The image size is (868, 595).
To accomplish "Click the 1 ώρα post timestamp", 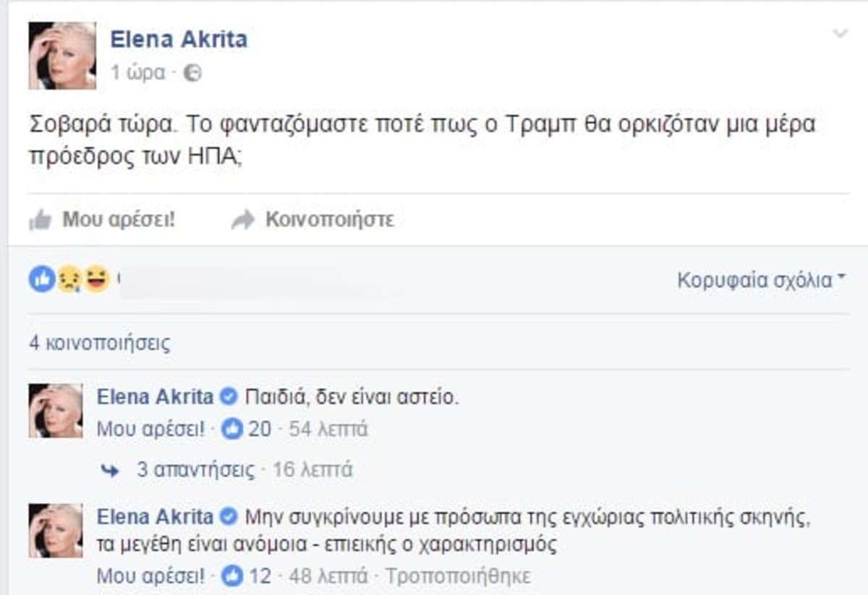I will pyautogui.click(x=137, y=73).
